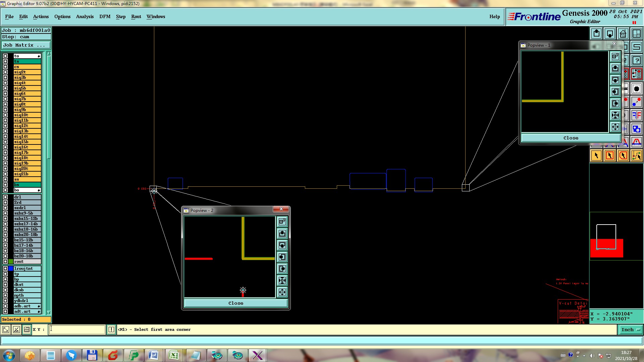Select the single-feature arrow selection tool
The width and height of the screenshot is (644, 362).
(596, 156)
